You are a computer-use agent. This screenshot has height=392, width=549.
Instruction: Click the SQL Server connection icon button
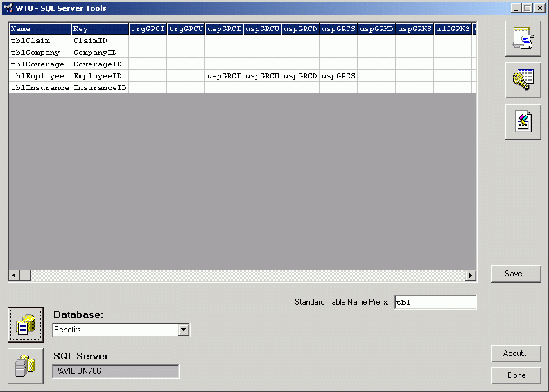point(26,366)
